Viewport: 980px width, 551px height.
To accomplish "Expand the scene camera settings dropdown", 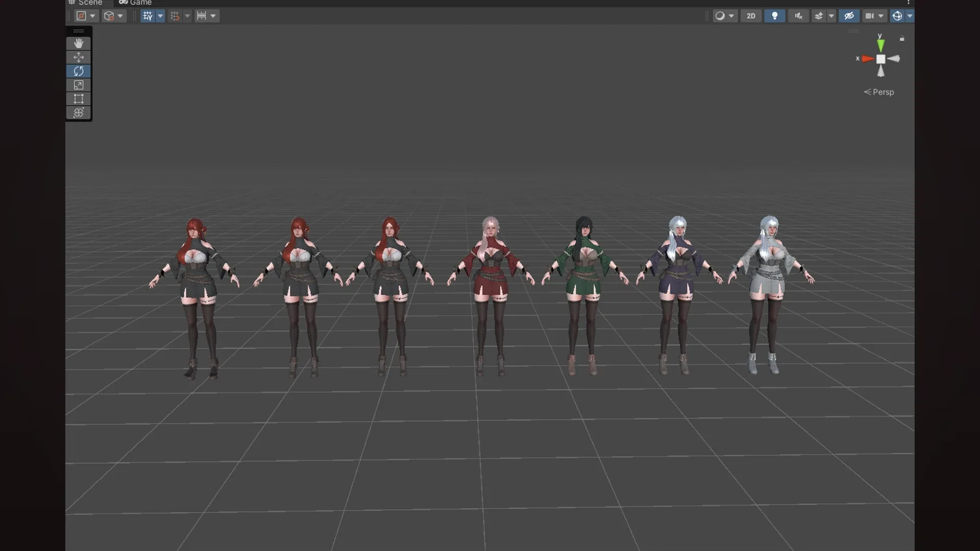I will point(881,16).
